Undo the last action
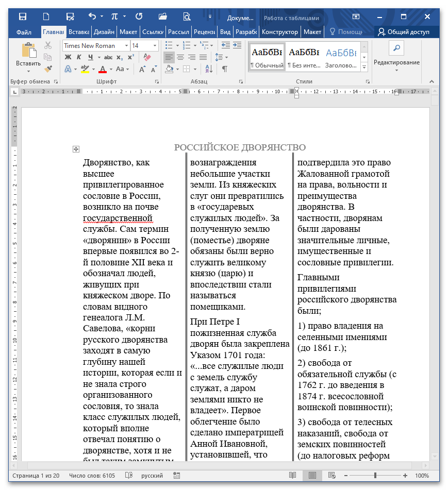Viewport: 448px width, 490px height. click(x=92, y=16)
